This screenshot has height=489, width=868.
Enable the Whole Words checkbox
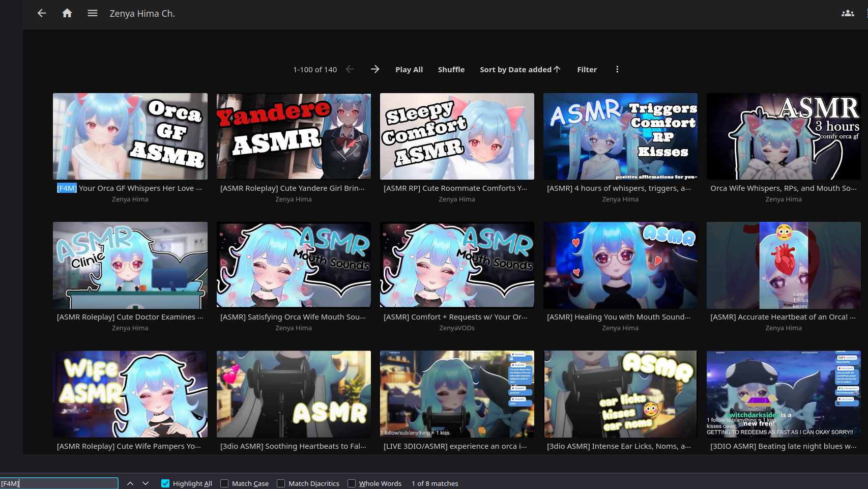[352, 483]
